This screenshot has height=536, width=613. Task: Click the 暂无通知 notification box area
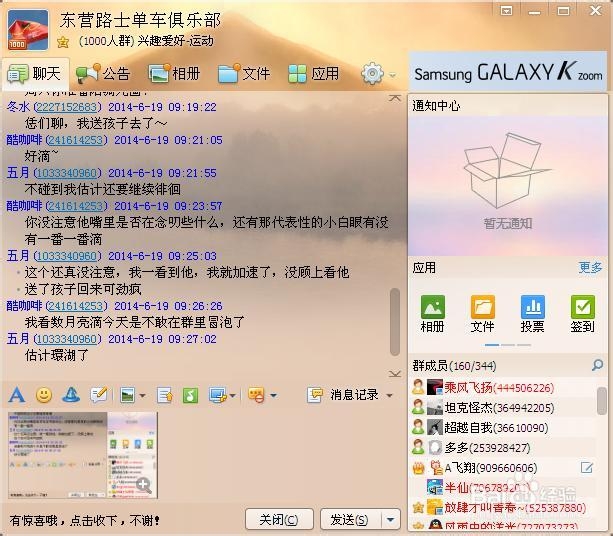coord(507,184)
